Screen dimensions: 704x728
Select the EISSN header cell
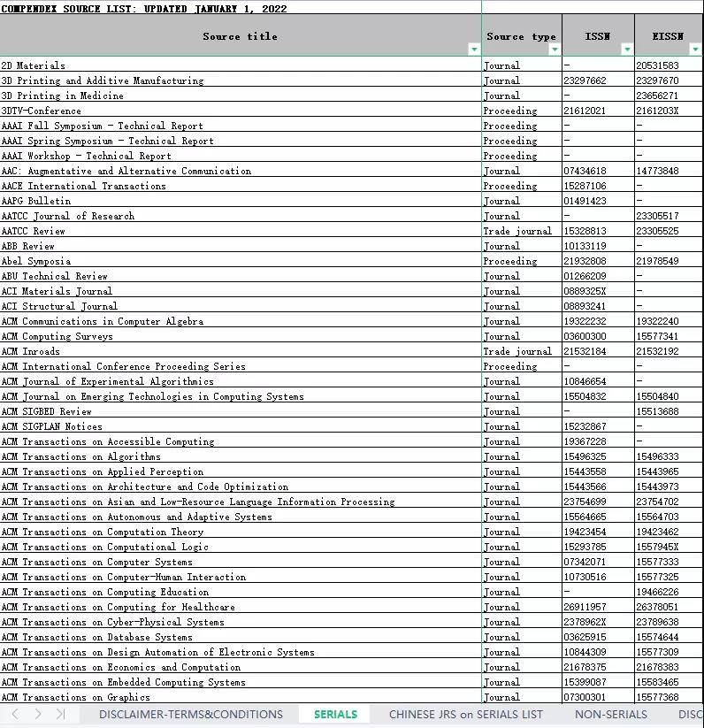pos(669,35)
